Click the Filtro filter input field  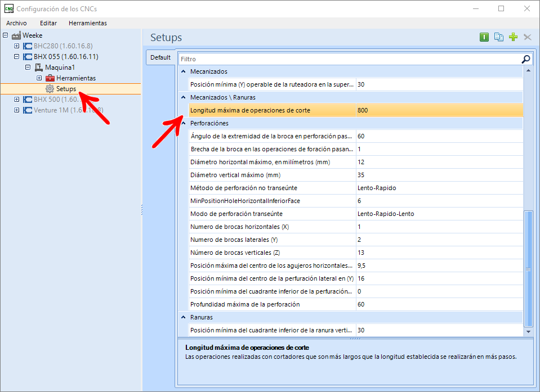[x=350, y=59]
